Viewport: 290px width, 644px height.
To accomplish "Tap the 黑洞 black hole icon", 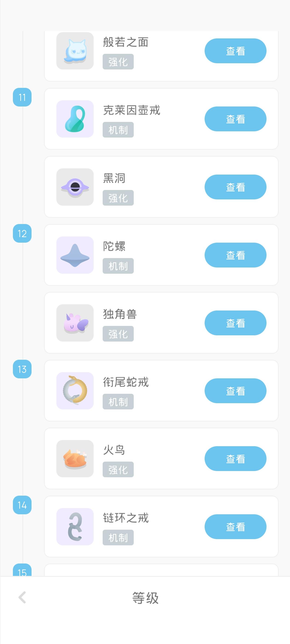I will tap(75, 187).
